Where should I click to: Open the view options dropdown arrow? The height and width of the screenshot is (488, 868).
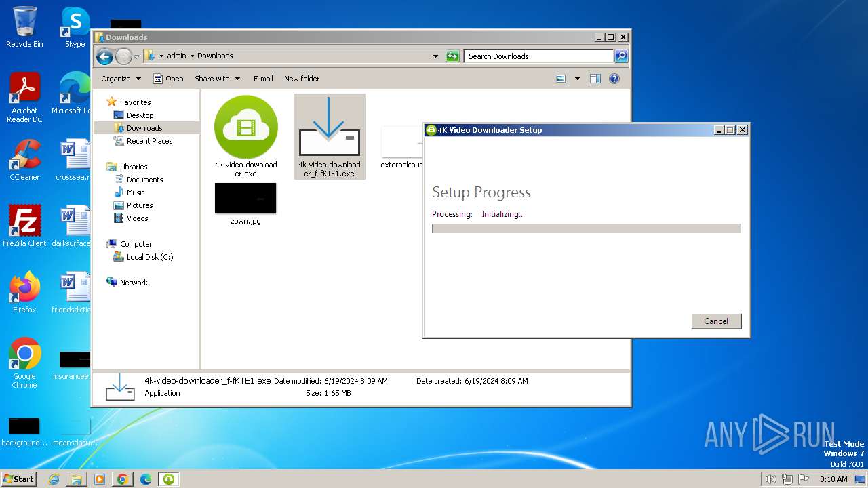coord(577,79)
